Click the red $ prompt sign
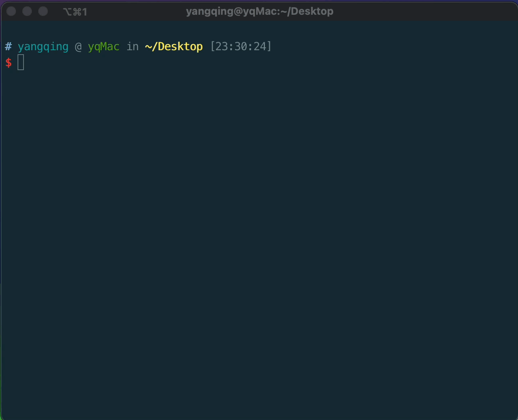The height and width of the screenshot is (420, 518). tap(8, 63)
